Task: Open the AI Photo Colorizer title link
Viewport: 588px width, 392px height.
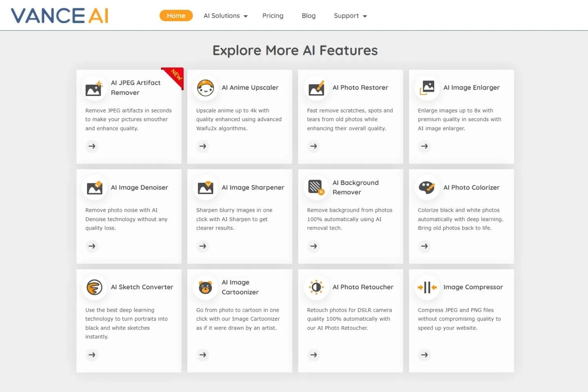Action: click(x=471, y=187)
